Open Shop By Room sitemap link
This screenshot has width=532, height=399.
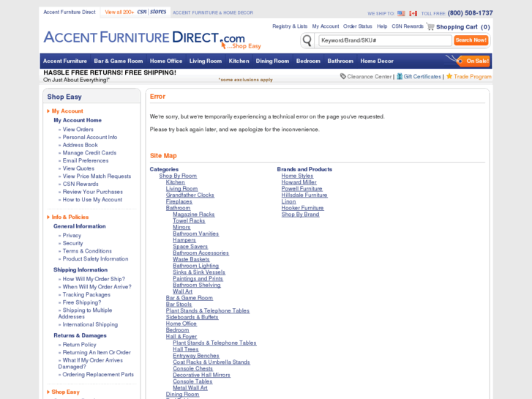pyautogui.click(x=178, y=176)
